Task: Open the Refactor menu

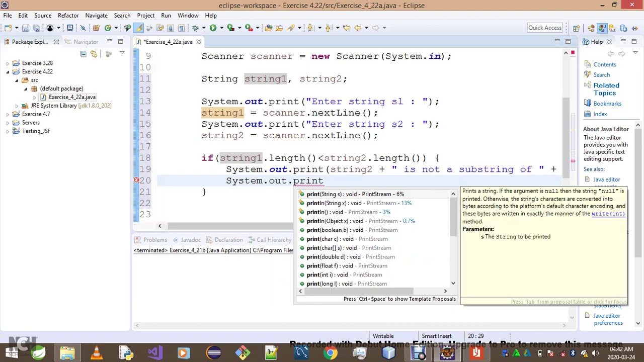Action: pyautogui.click(x=68, y=16)
